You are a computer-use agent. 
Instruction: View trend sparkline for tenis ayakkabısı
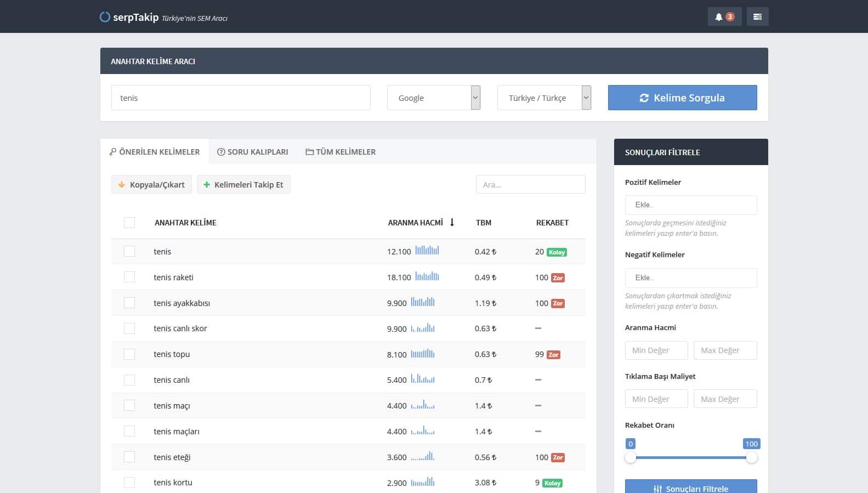click(423, 302)
